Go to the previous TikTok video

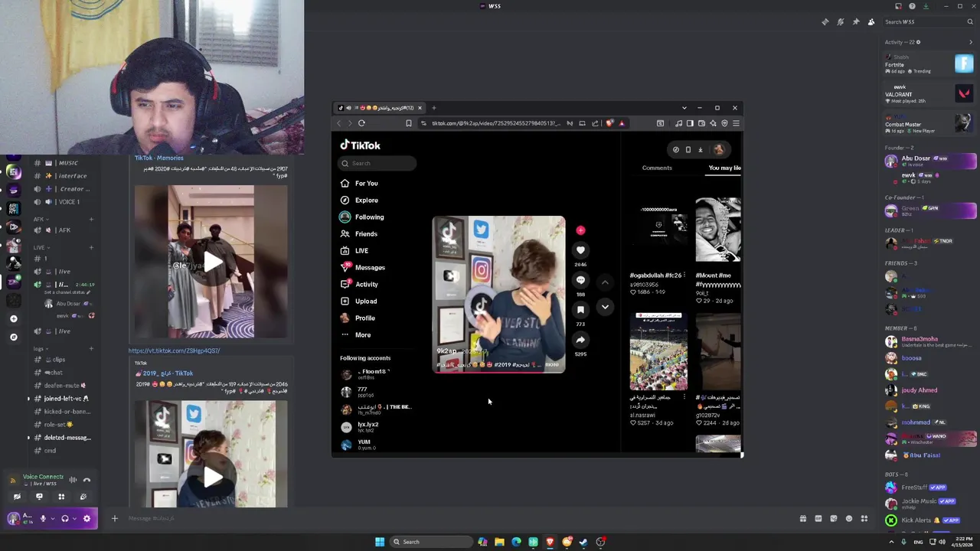click(x=605, y=282)
